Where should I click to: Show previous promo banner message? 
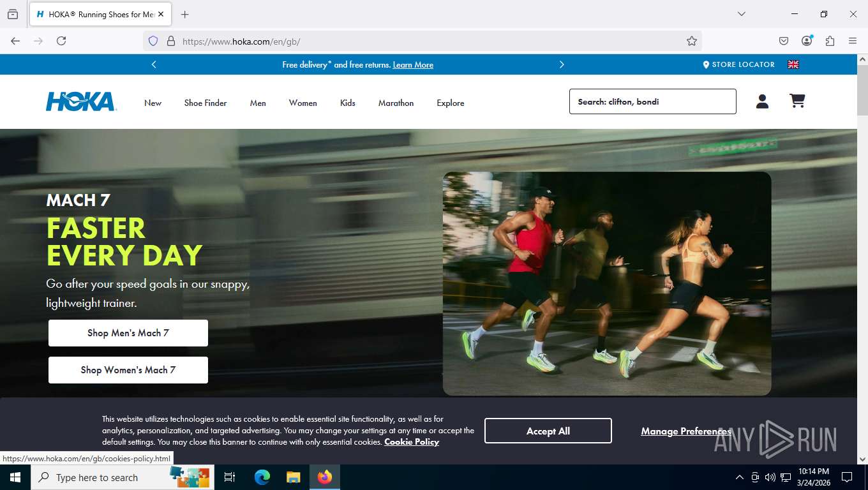[x=154, y=64]
